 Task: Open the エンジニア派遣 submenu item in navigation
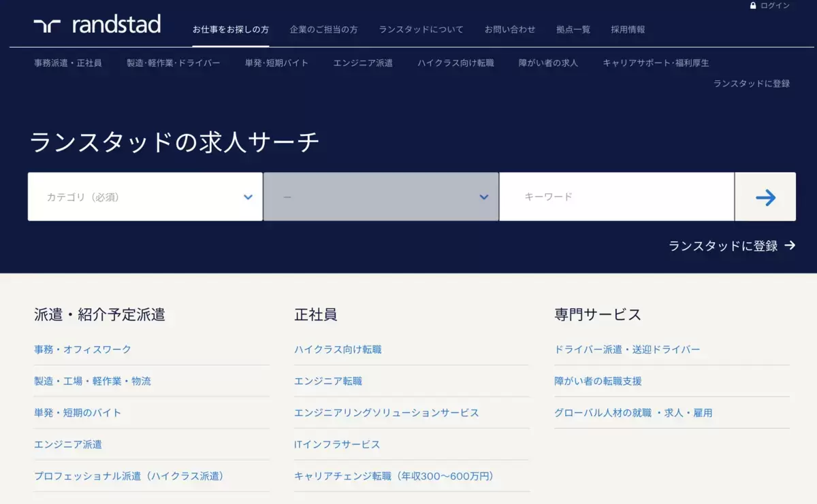[x=363, y=63]
